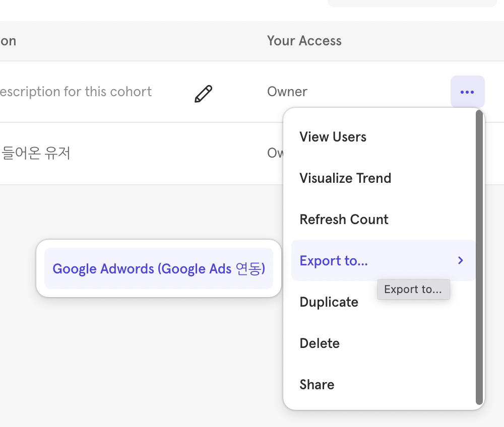Select the cohort description text for editing

[x=76, y=92]
